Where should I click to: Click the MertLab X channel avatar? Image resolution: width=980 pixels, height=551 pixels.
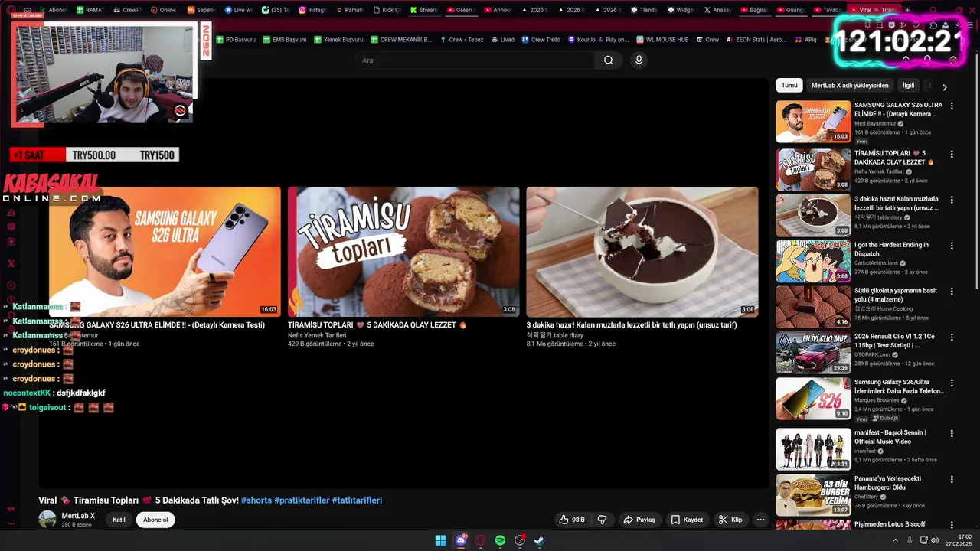click(x=47, y=519)
